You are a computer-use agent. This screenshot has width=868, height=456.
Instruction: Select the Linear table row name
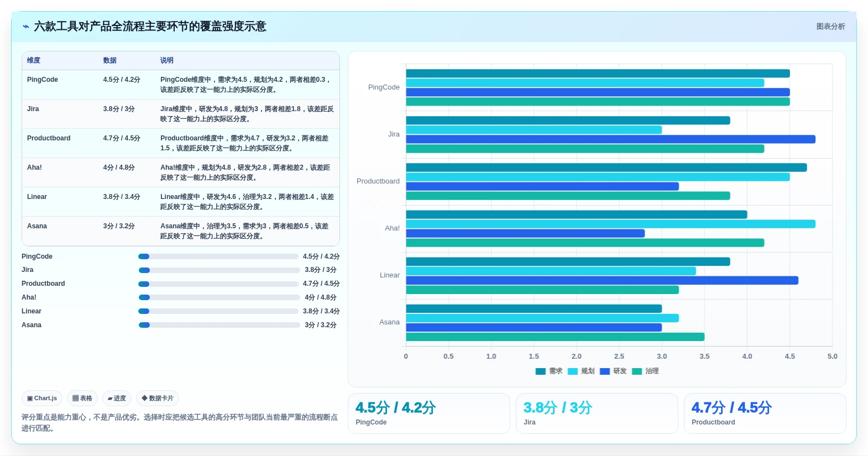coord(37,197)
